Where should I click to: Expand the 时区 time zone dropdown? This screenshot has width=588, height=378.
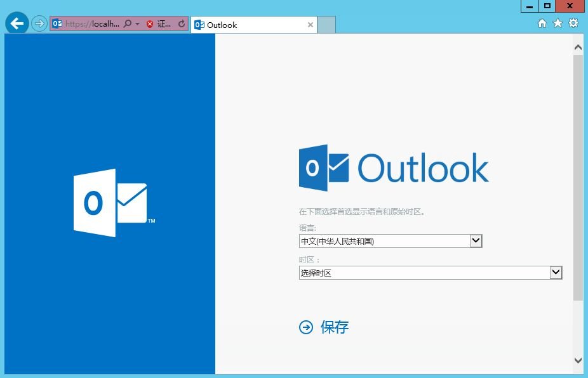556,273
